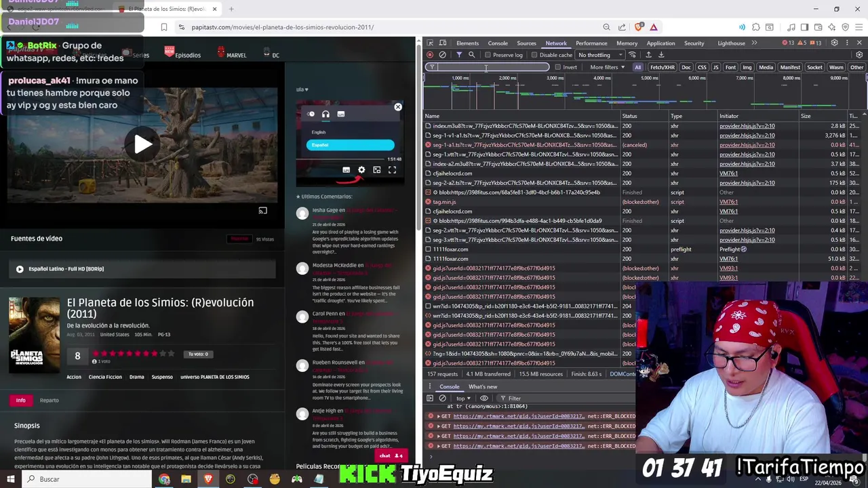Export HAR with the download arrow
868x488 pixels.
661,55
